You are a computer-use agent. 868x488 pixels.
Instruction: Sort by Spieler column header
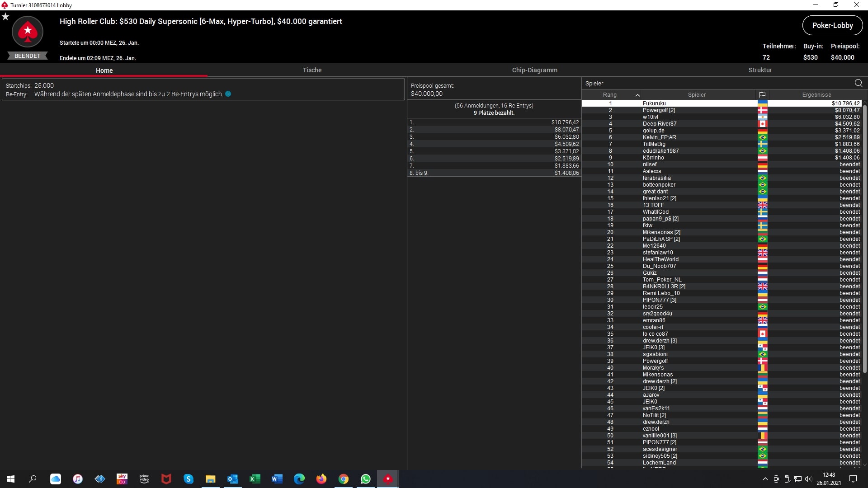point(697,95)
